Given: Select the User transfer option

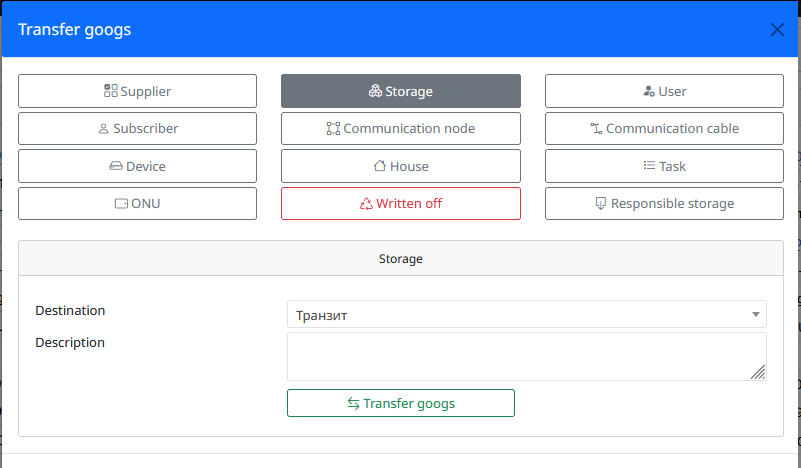Looking at the screenshot, I should 664,91.
